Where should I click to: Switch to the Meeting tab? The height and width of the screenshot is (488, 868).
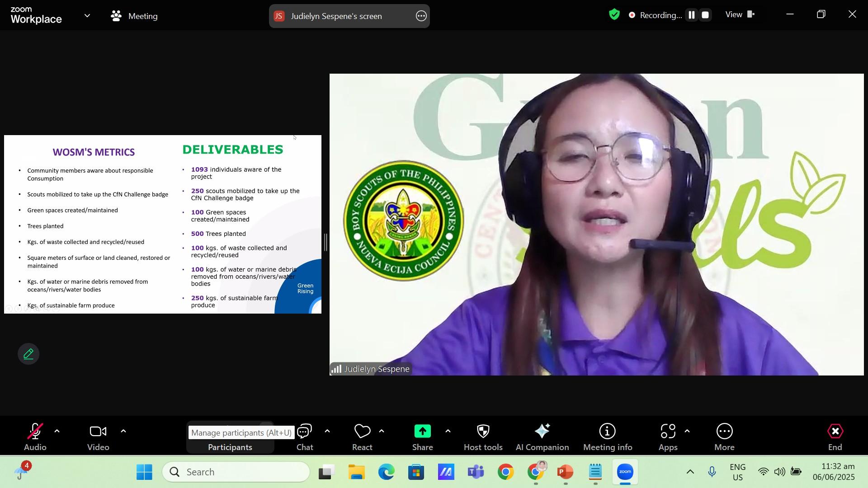click(134, 16)
